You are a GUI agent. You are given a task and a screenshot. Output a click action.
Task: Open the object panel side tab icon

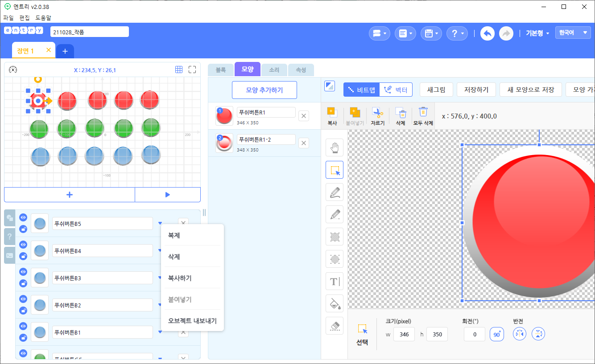point(9,218)
